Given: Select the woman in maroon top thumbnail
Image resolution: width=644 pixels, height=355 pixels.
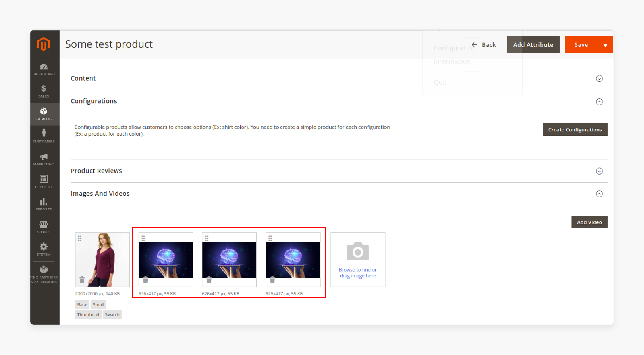Looking at the screenshot, I should pyautogui.click(x=102, y=260).
